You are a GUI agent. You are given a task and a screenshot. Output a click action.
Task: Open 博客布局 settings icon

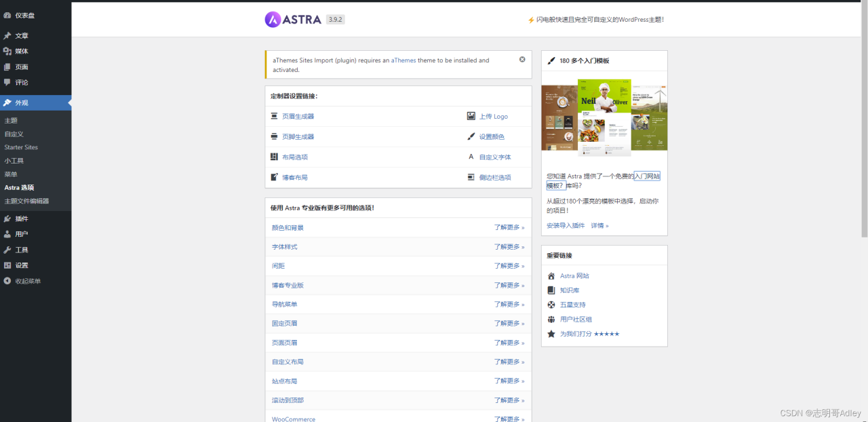click(x=273, y=177)
